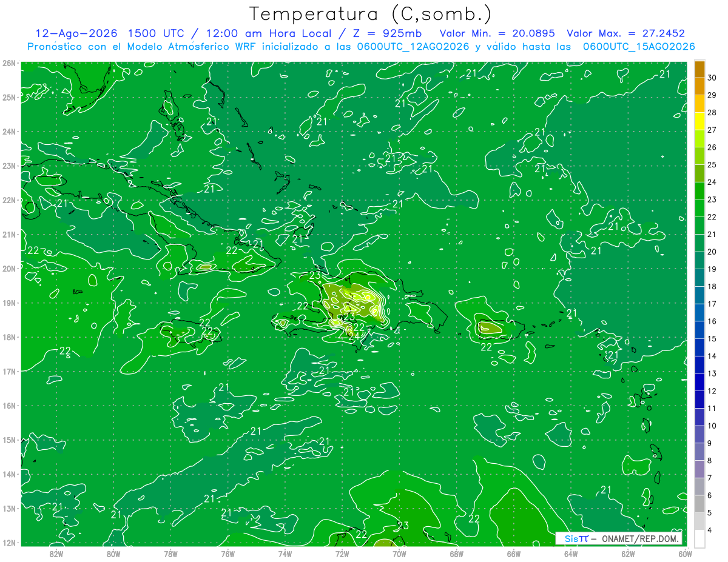The height and width of the screenshot is (562, 728).
Task: Click the '18N' latitude axis label
Action: (x=9, y=337)
